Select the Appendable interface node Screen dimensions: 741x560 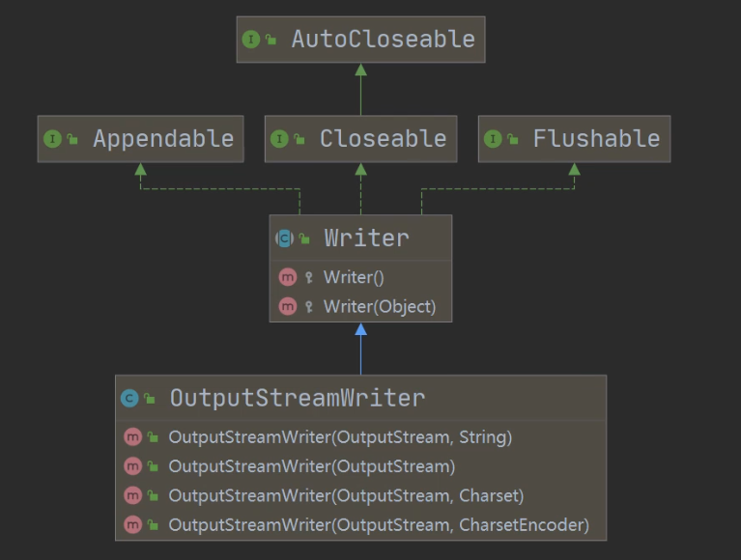[162, 139]
